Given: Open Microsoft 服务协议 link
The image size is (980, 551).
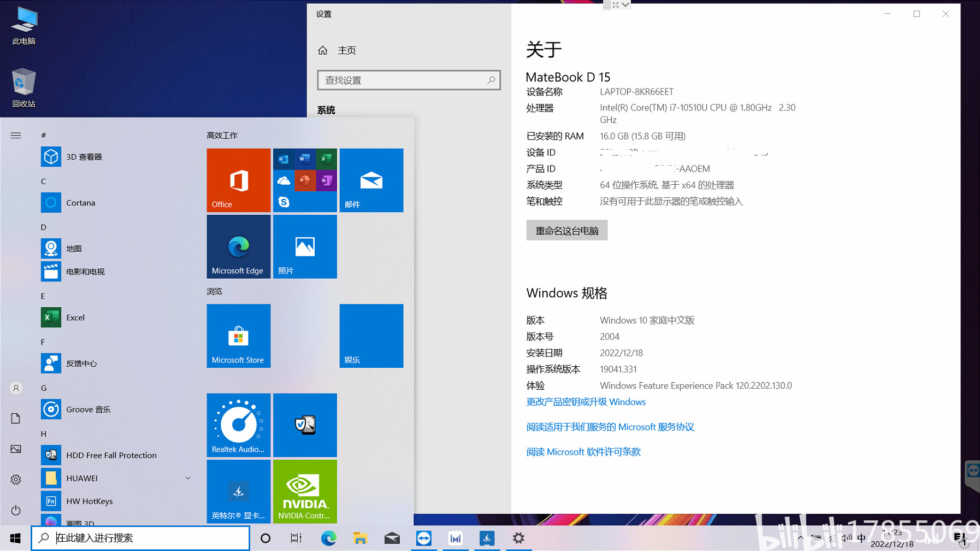Looking at the screenshot, I should (610, 427).
